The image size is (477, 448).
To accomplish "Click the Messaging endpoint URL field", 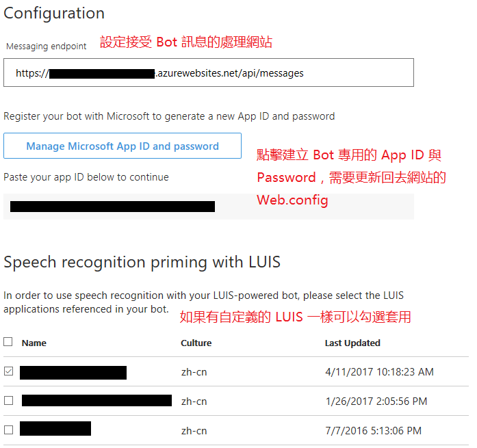I will tap(208, 73).
